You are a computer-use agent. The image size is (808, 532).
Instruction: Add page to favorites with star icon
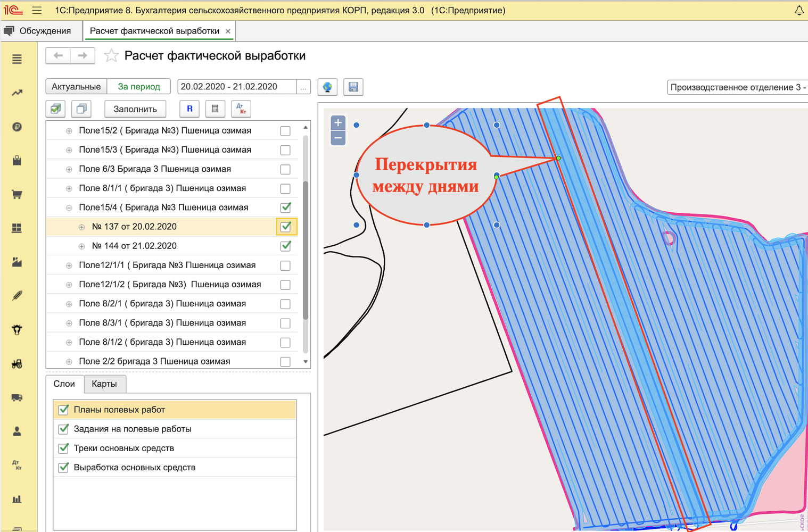click(x=111, y=56)
